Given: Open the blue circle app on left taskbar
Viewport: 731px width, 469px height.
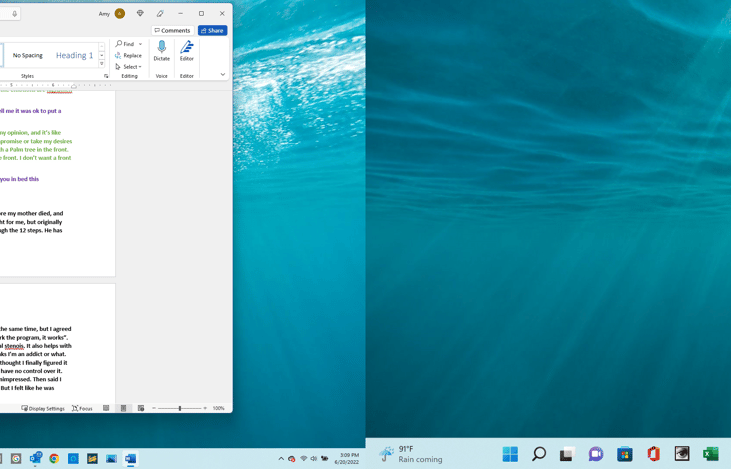Looking at the screenshot, I should (73, 459).
